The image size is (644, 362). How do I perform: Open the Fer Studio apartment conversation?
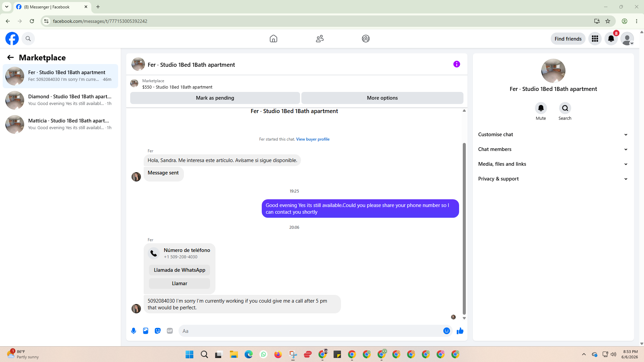pos(60,76)
